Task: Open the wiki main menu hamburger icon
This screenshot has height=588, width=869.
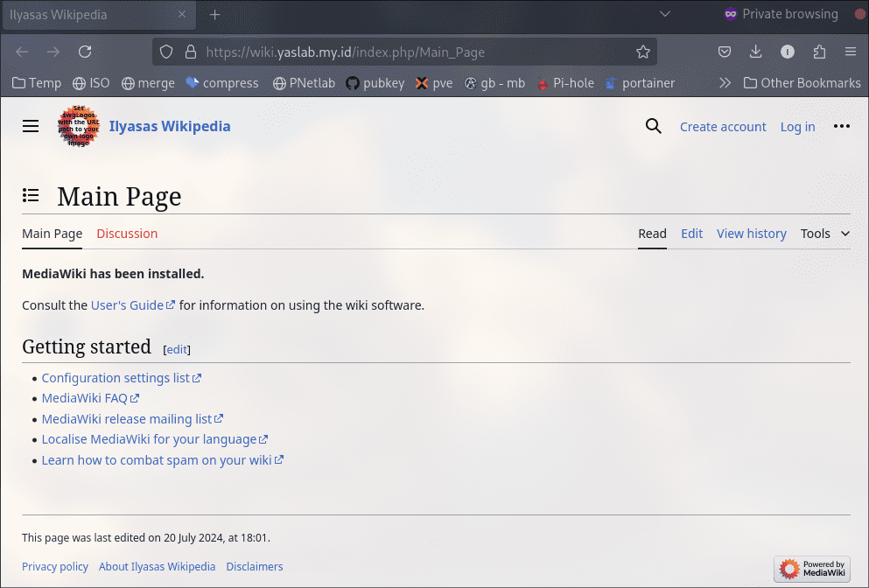Action: pos(31,126)
